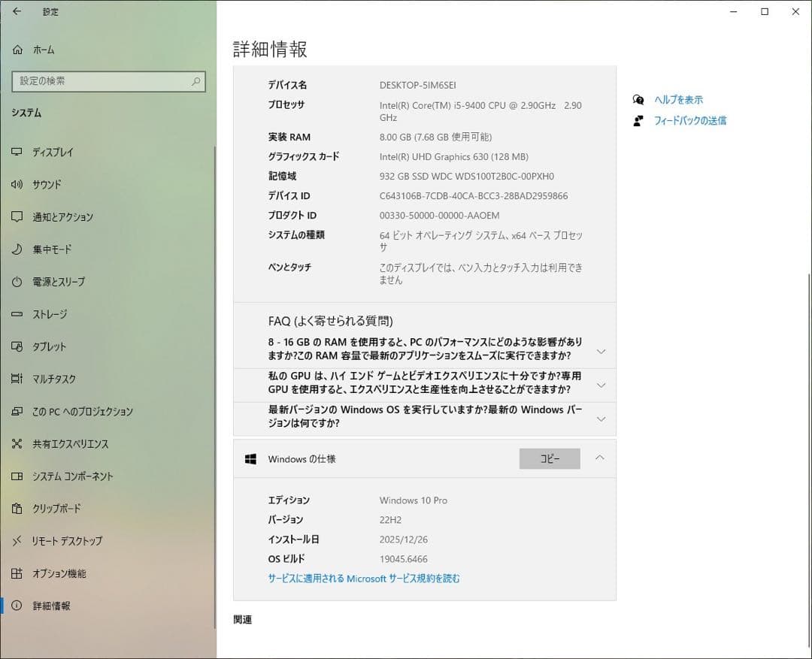Click the Sound speaker icon
Viewport: 812px width, 659px height.
click(x=17, y=184)
